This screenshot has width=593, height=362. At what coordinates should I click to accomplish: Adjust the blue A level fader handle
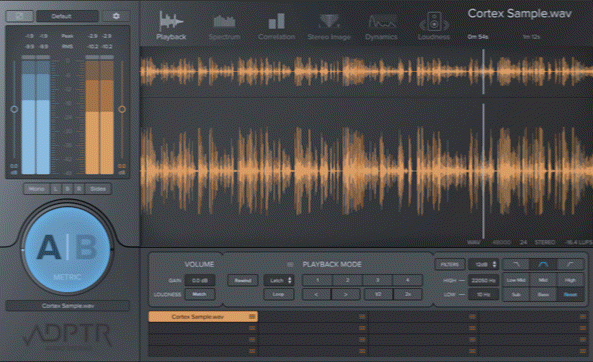point(14,109)
